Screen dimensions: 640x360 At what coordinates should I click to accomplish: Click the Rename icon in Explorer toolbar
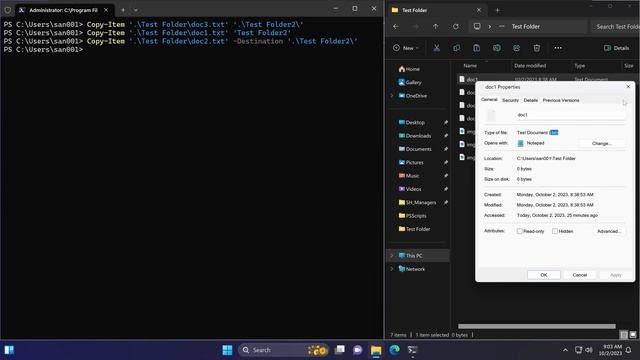tap(496, 48)
